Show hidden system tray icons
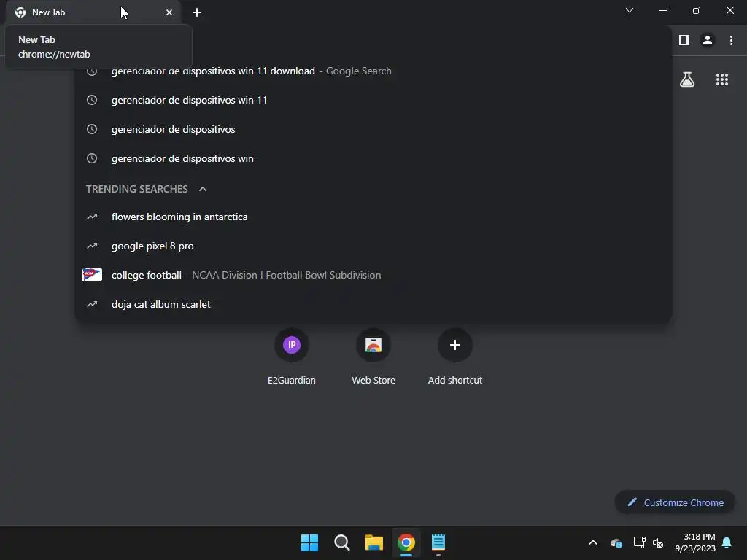 click(593, 542)
